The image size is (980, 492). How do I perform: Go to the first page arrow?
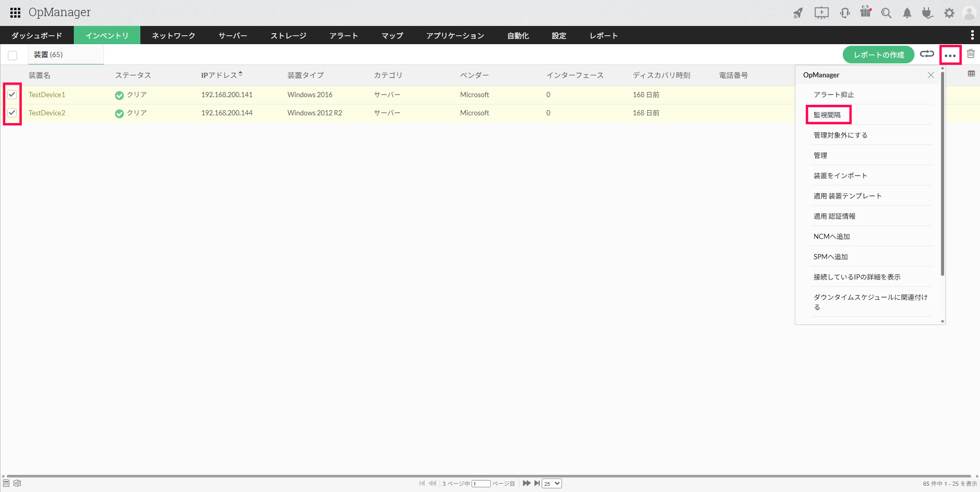[422, 483]
